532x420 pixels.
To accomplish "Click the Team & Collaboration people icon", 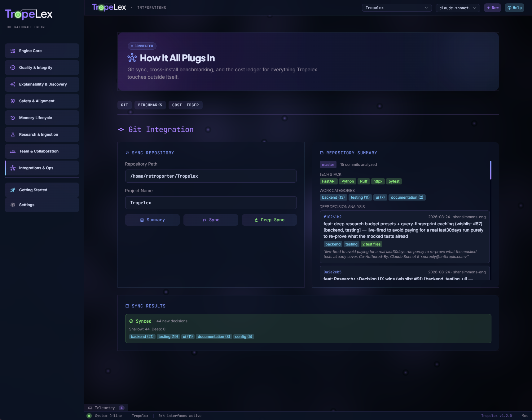I will pyautogui.click(x=13, y=151).
